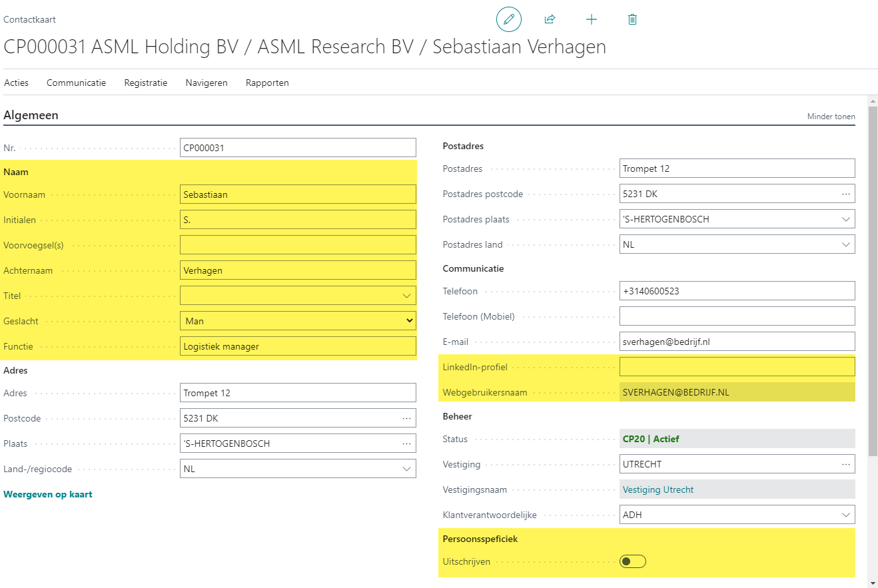Image resolution: width=878 pixels, height=588 pixels.
Task: Click the pencil edit icon
Action: (509, 19)
